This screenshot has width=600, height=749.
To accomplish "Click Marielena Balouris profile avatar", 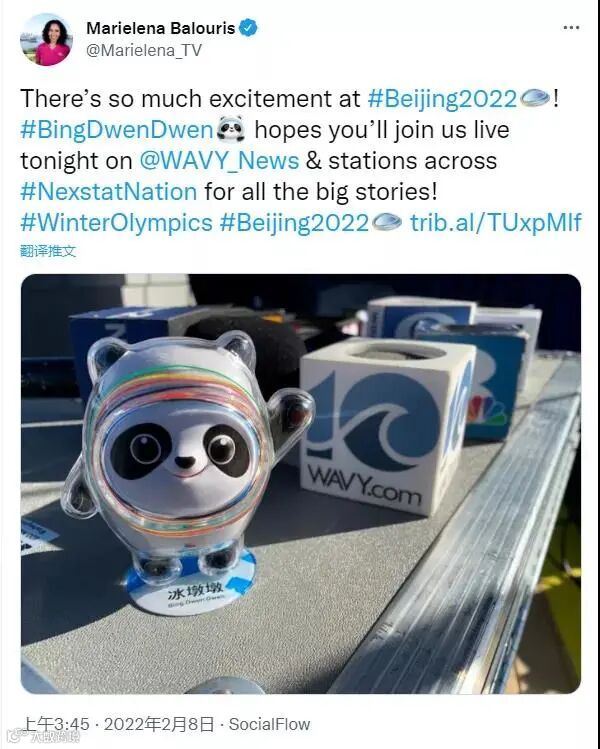I will click(46, 40).
